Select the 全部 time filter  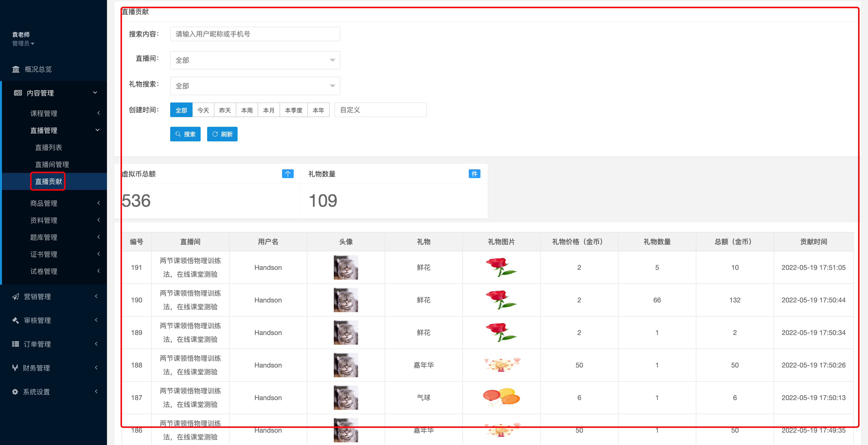[x=181, y=110]
